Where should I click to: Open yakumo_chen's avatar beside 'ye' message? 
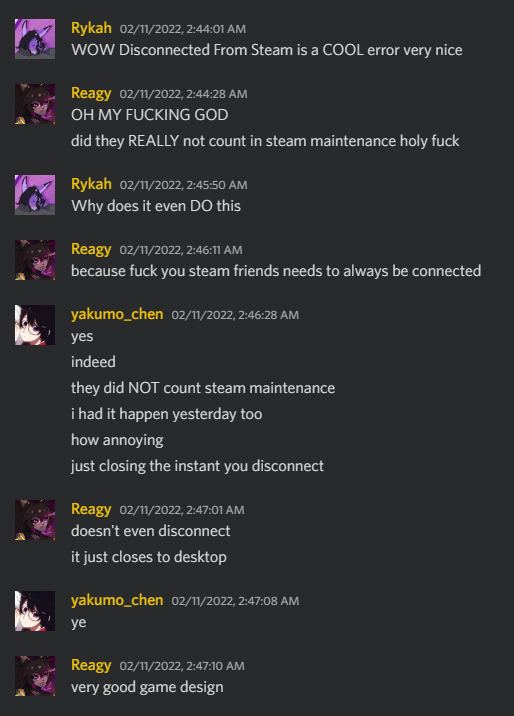35,611
